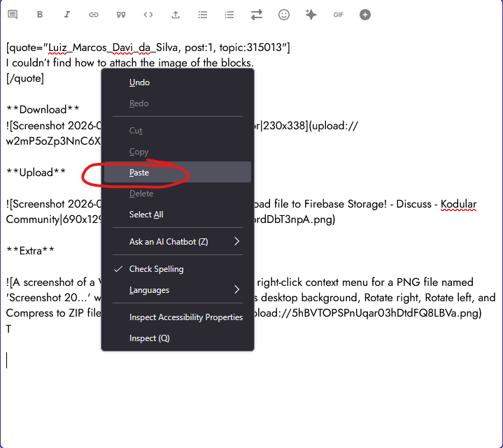
Task: Insert a hyperlink using link icon
Action: click(x=94, y=15)
